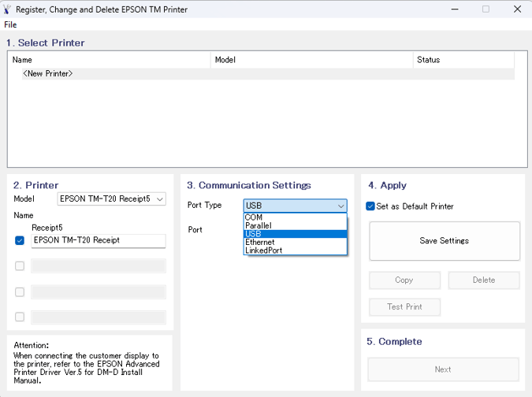Select LinkedPort in the port type list
Screen dimensions: 532x397
point(296,250)
